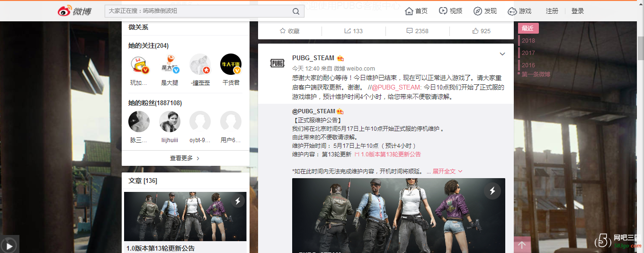Open the @PUBG_STEAM mention in the post text

click(x=396, y=87)
